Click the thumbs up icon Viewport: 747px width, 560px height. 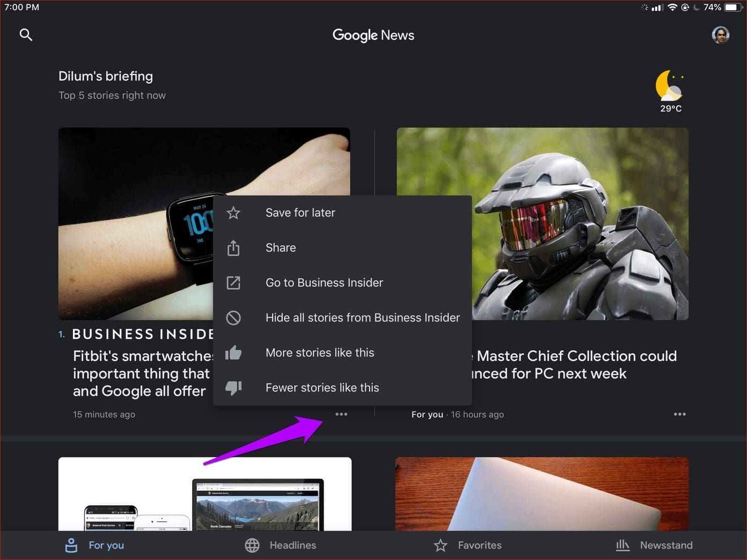[233, 352]
